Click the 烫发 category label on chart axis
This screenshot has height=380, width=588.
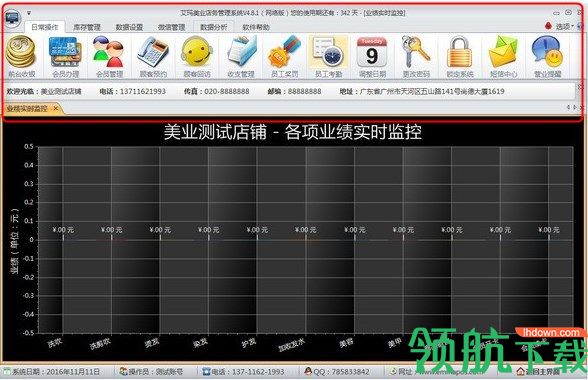point(152,342)
